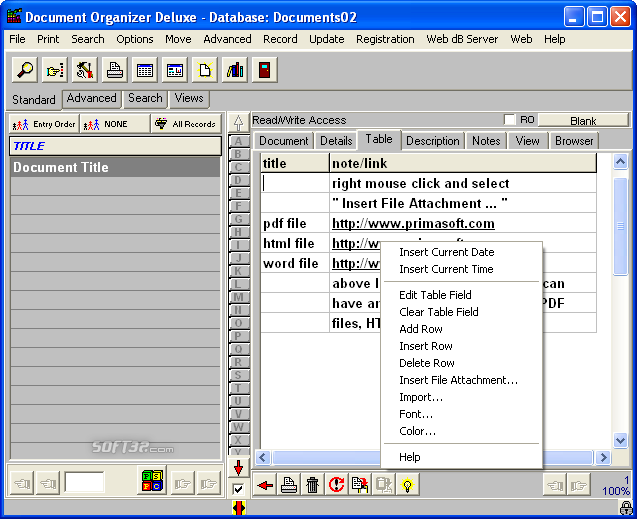This screenshot has height=519, width=637.
Task: Click the red down arrow below alphabet bar
Action: click(x=238, y=468)
